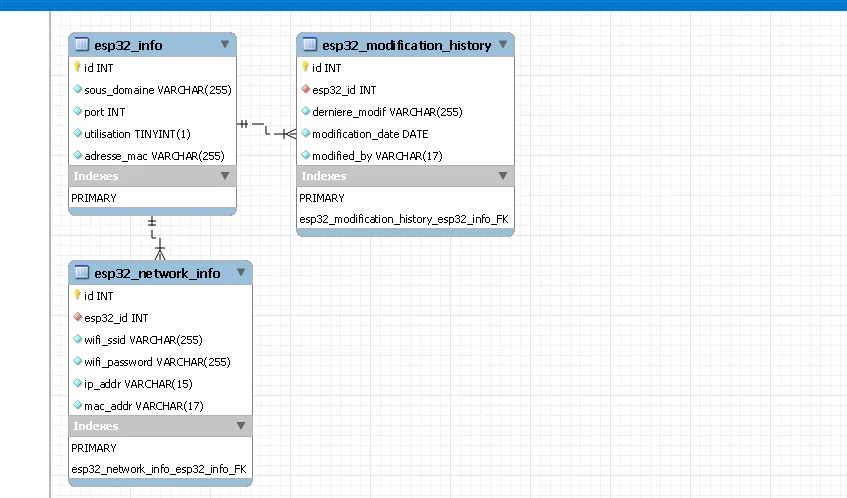Click the esp32_network_info table icon
Screen dimensions: 847x498
tap(82, 272)
